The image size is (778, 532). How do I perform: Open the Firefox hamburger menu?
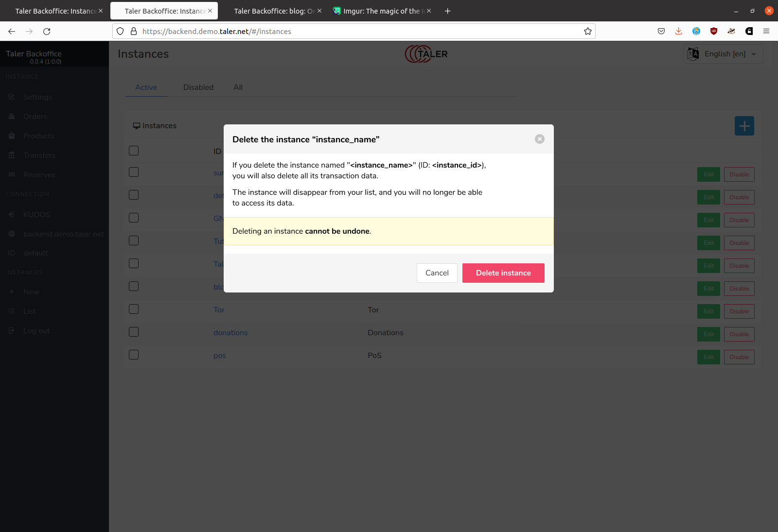tap(766, 32)
